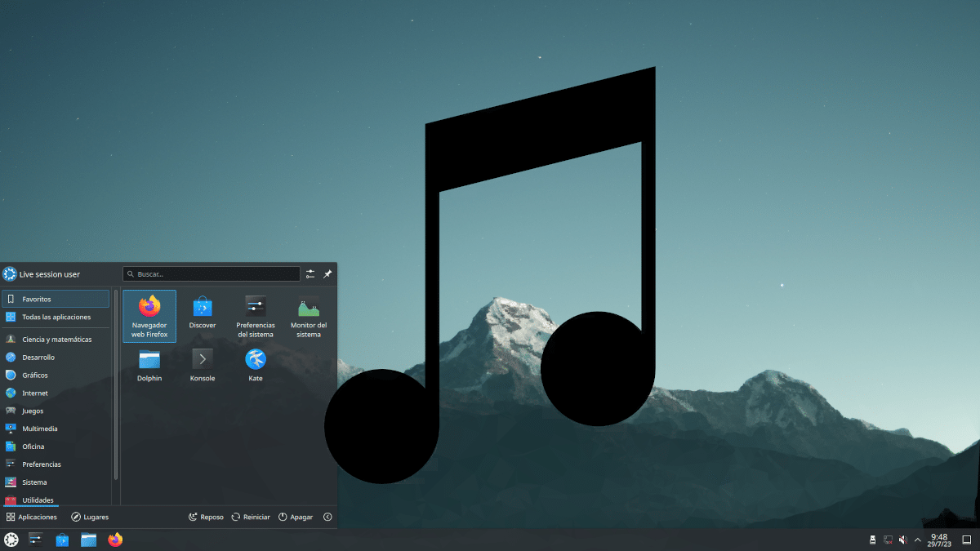The height and width of the screenshot is (551, 980).
Task: Open system settings from the taskbar
Action: click(36, 540)
